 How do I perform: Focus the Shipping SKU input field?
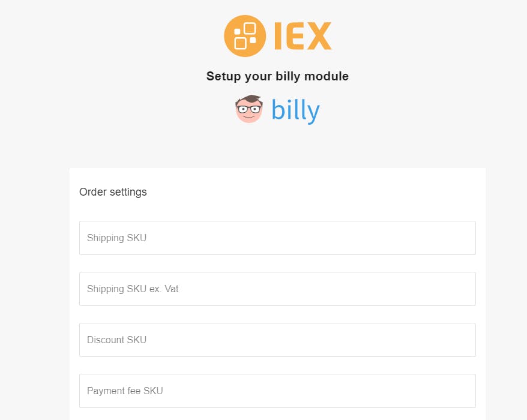point(277,238)
